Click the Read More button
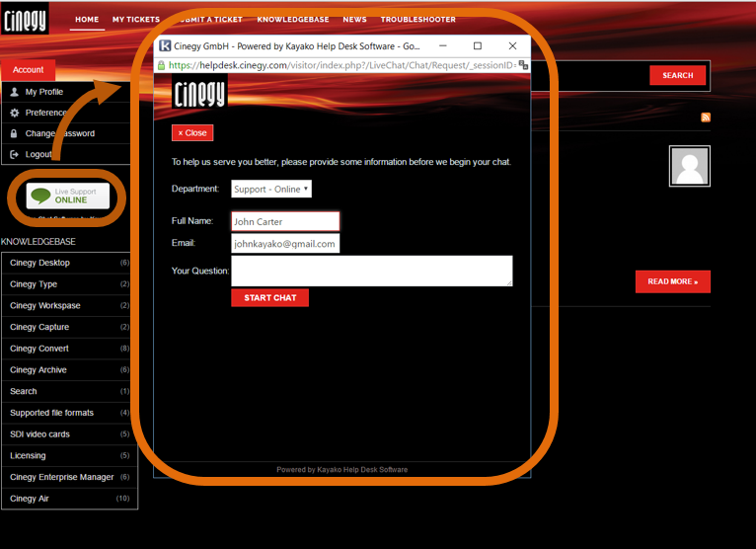Screen dimensions: 756x549 672,281
